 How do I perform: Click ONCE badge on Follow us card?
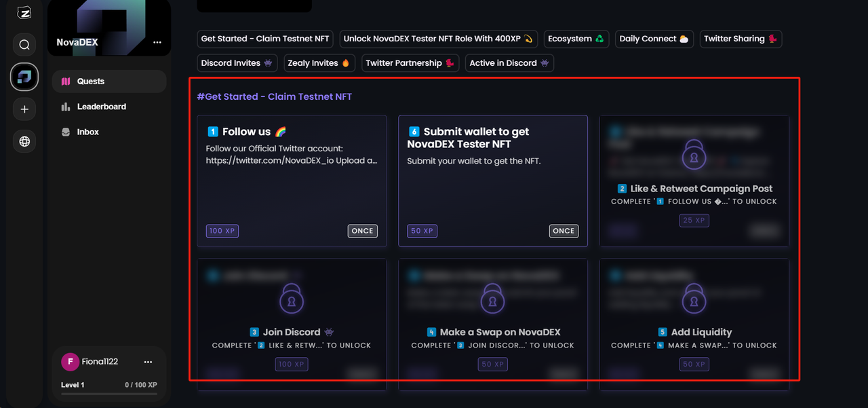[x=362, y=231]
